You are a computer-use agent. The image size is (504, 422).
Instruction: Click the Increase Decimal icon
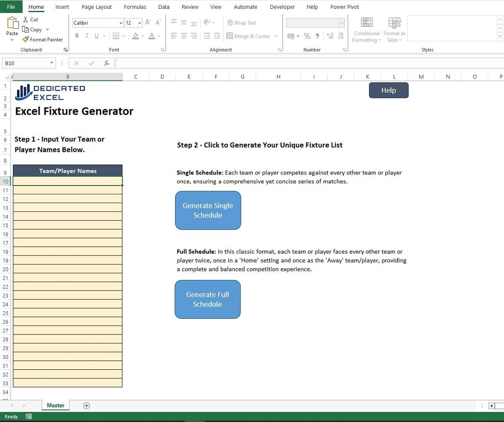pyautogui.click(x=330, y=36)
